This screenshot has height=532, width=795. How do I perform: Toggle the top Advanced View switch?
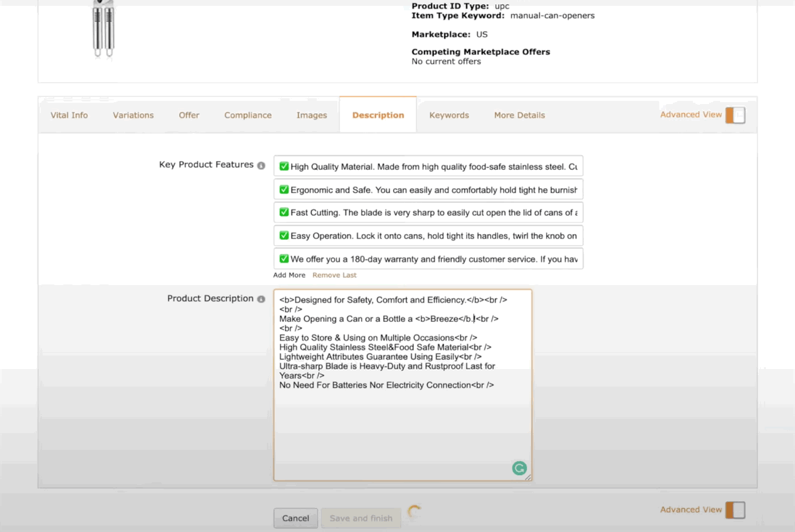735,115
